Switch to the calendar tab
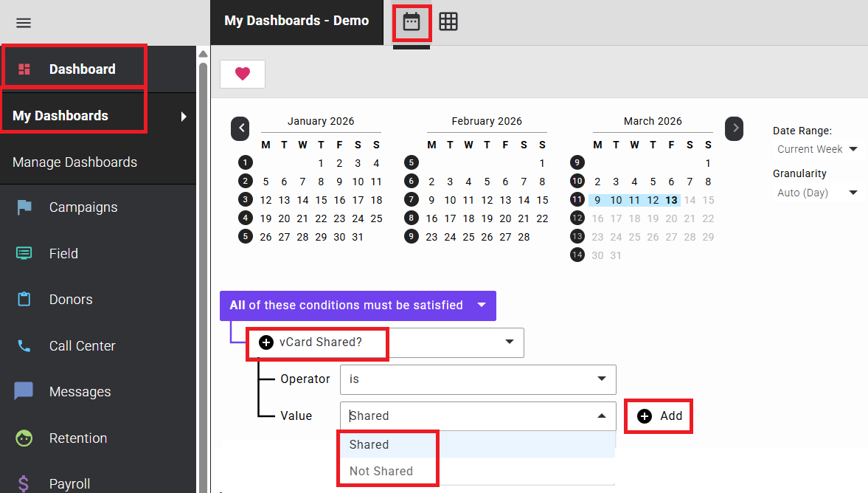The height and width of the screenshot is (493, 868). click(412, 21)
